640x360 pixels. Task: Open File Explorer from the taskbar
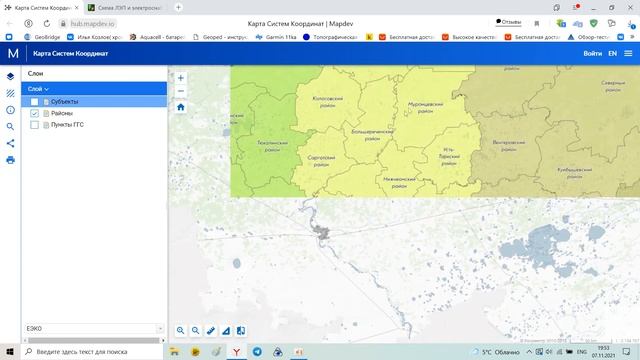(174, 351)
